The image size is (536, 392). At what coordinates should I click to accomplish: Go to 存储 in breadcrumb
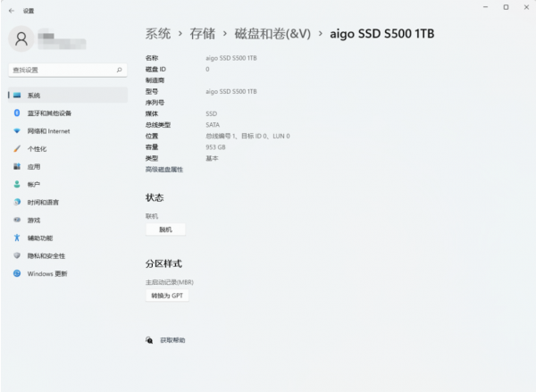[203, 34]
